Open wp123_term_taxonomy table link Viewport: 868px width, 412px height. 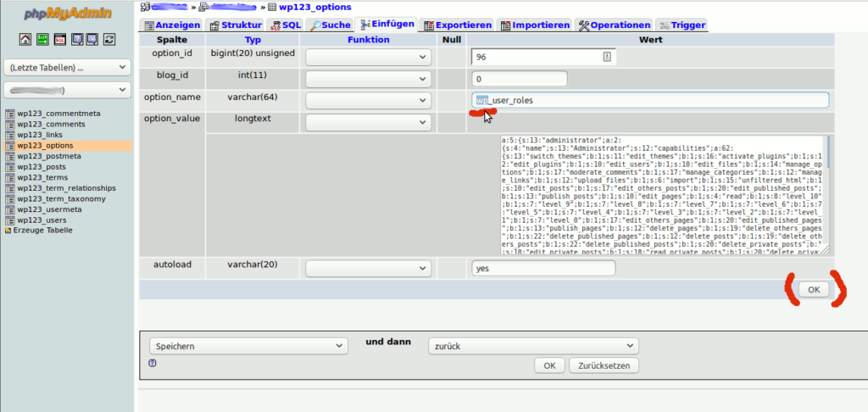(x=61, y=199)
